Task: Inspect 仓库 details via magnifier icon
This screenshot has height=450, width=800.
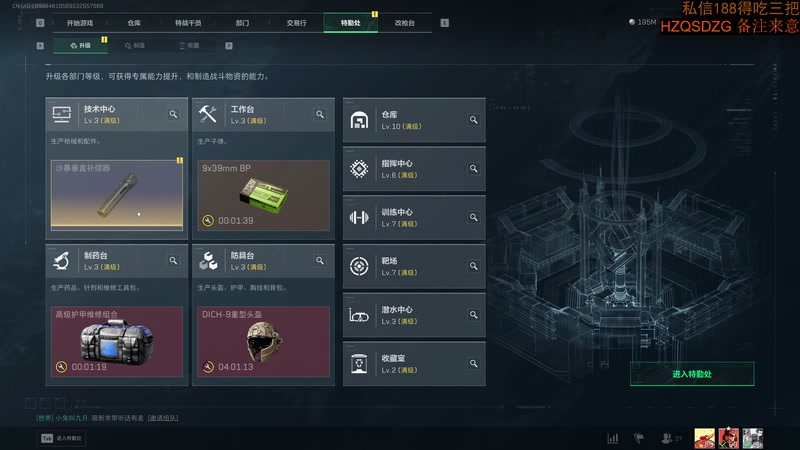Action: (x=473, y=120)
